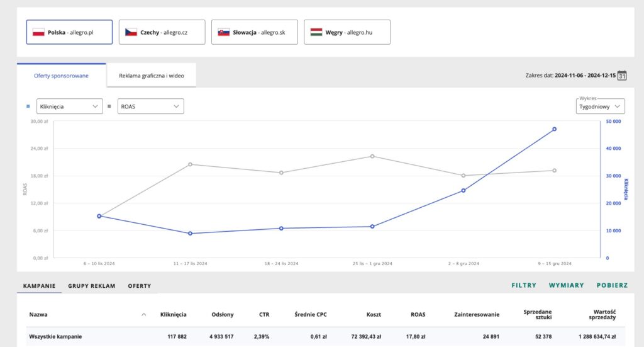644x347 pixels.
Task: Select the Kampanie table tab
Action: click(x=39, y=286)
